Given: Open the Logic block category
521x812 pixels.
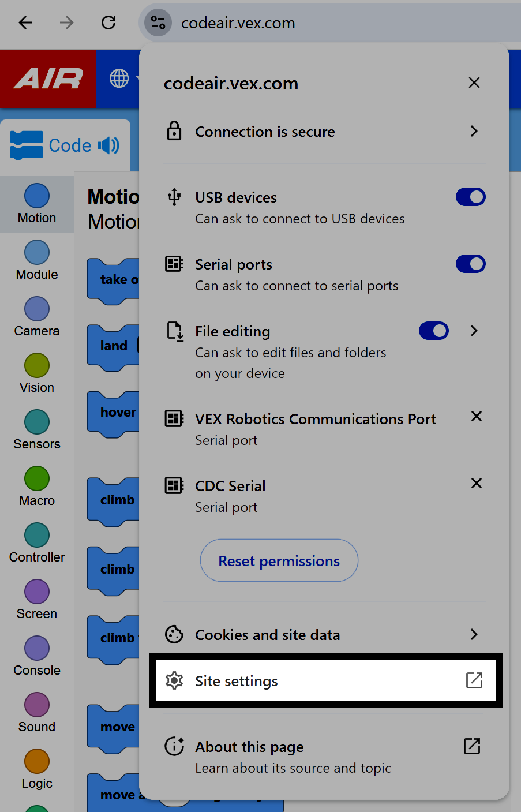Looking at the screenshot, I should [36, 769].
